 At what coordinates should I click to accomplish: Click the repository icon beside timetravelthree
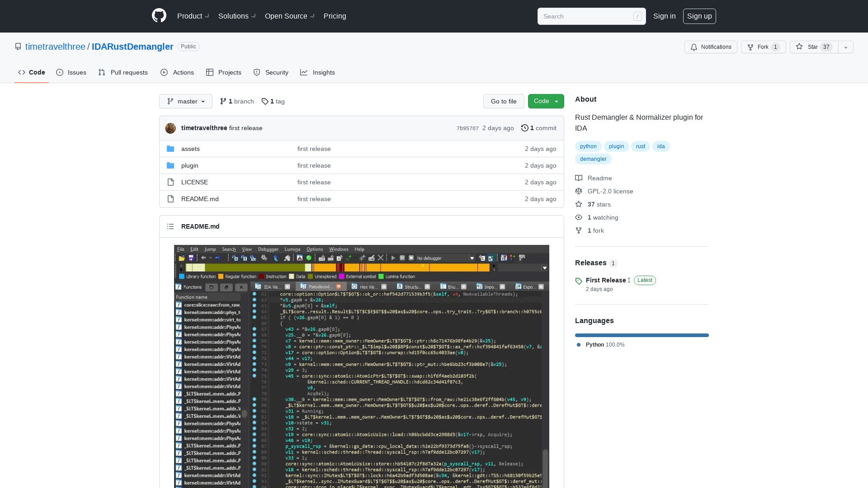18,47
